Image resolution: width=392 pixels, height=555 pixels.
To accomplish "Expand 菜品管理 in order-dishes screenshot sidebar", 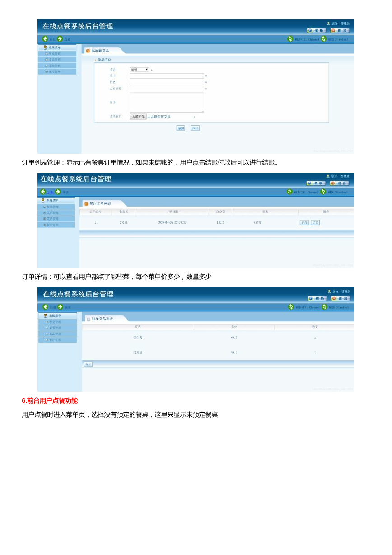I will click(47, 334).
